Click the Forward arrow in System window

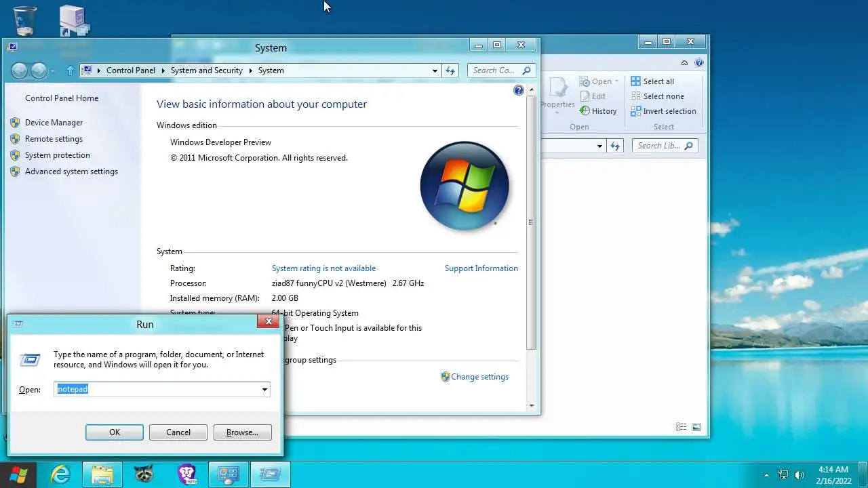click(39, 70)
